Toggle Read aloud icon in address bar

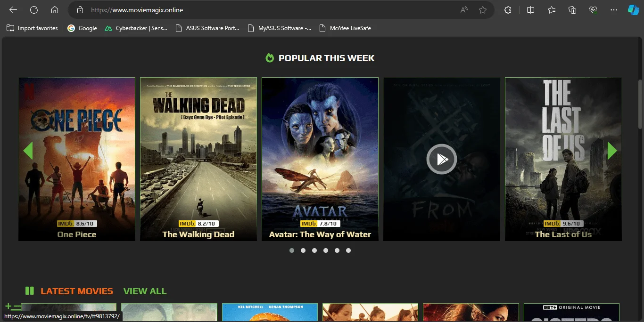coord(464,10)
